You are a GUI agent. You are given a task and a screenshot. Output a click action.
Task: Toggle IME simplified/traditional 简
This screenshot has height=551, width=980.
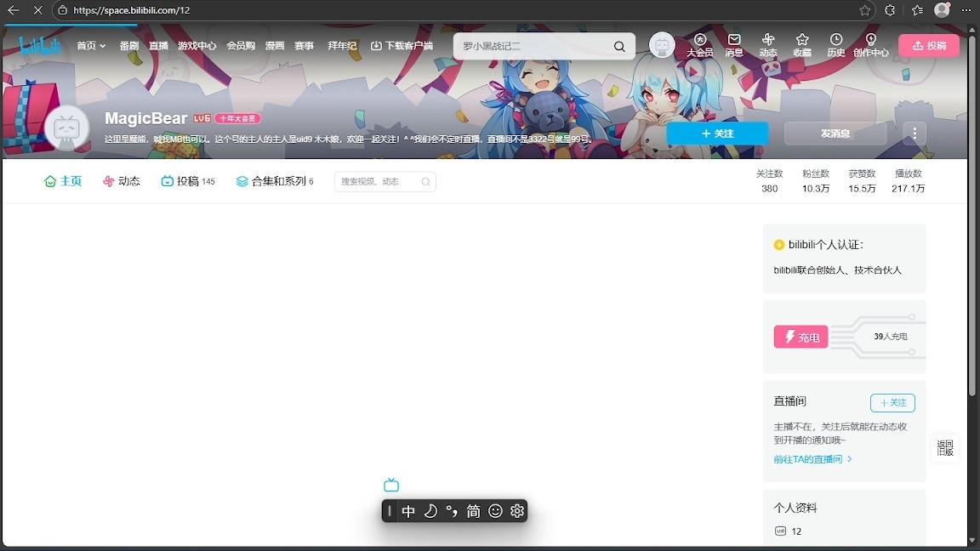pyautogui.click(x=474, y=512)
